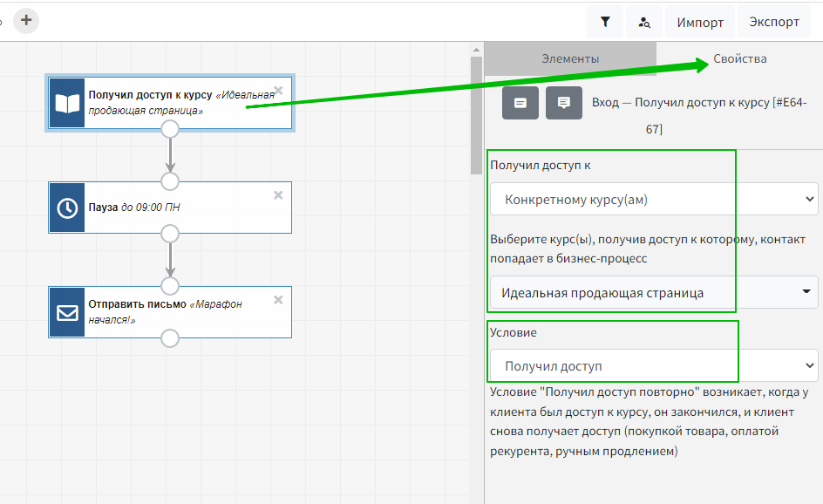This screenshot has width=823, height=504.
Task: Delete the Отправить письмо block via X
Action: pos(278,300)
